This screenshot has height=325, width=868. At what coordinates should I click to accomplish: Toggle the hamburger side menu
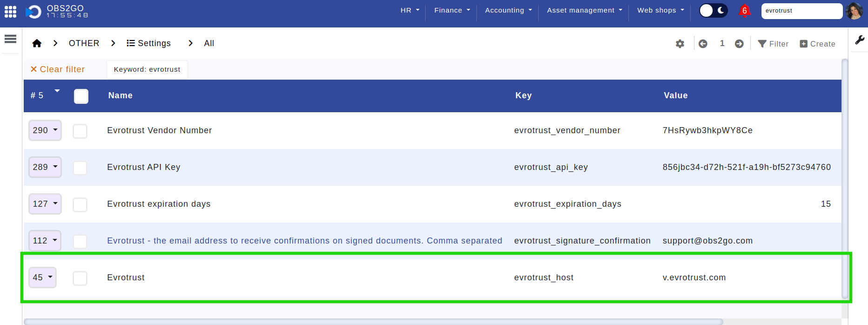10,39
